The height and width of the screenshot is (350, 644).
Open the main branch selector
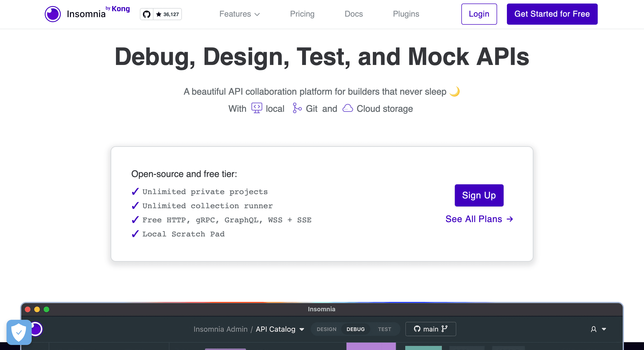[431, 329]
